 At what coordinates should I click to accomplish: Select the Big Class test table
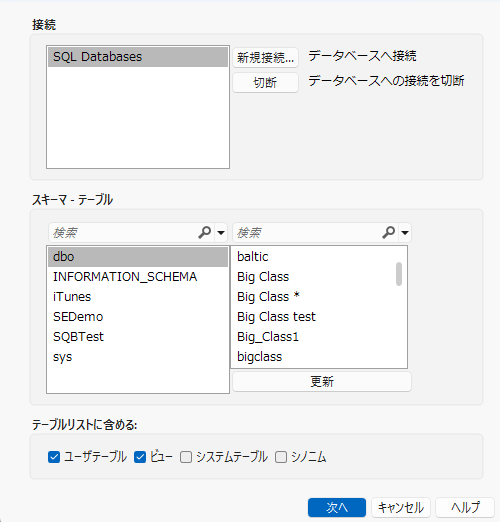click(313, 317)
